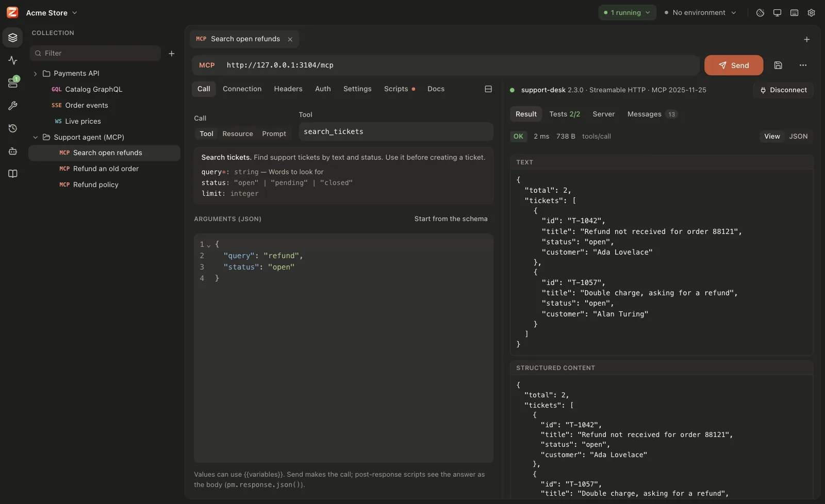Select the Prompt call type
825x504 pixels.
[x=274, y=134]
